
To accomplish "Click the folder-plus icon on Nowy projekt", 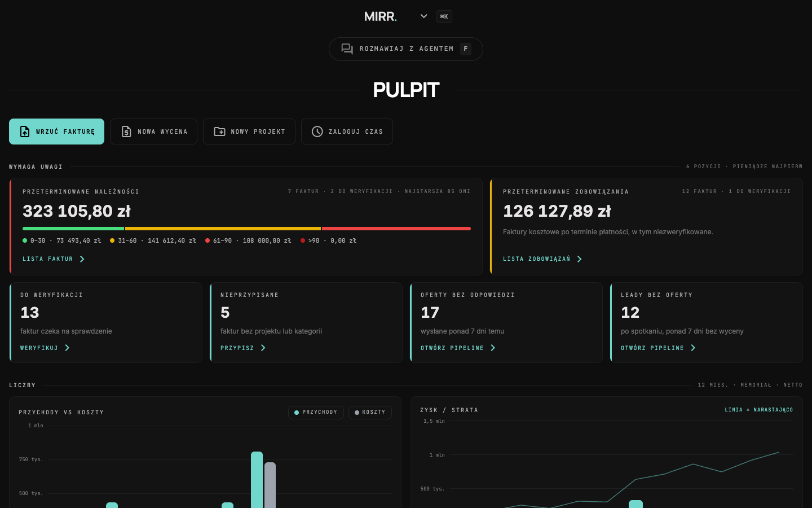I will tap(219, 132).
